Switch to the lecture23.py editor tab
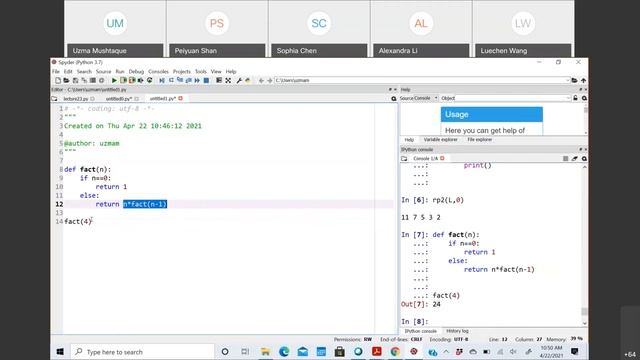The image size is (640, 360). pos(76,99)
